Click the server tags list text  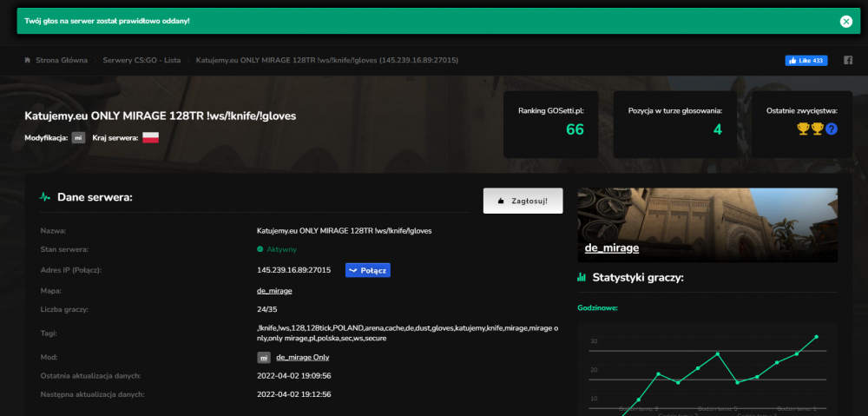(408, 333)
